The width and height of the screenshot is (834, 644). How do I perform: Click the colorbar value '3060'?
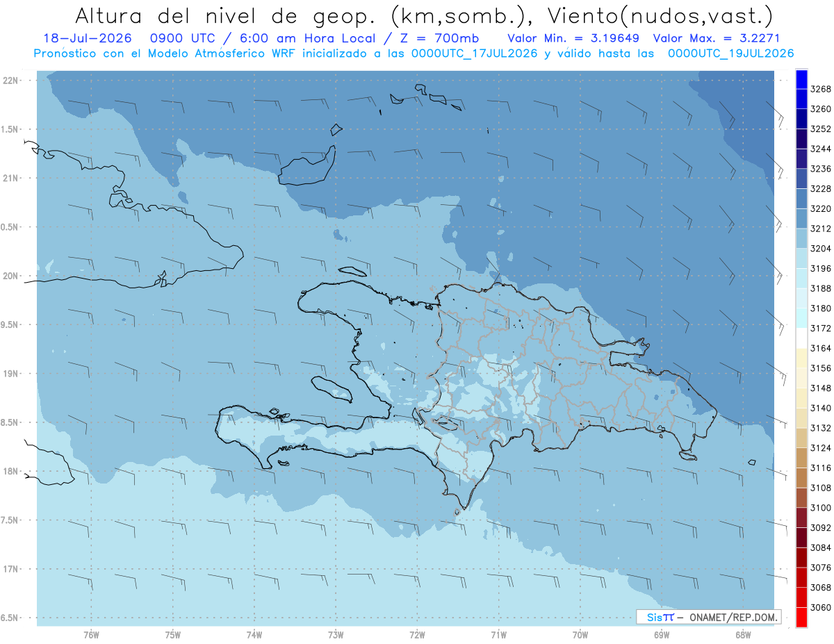pos(821,607)
